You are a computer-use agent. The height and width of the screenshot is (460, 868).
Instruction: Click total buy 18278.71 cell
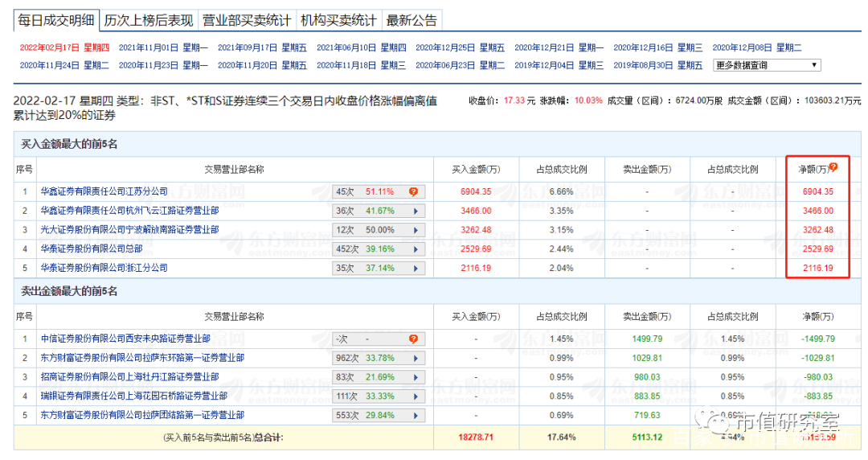pyautogui.click(x=476, y=437)
